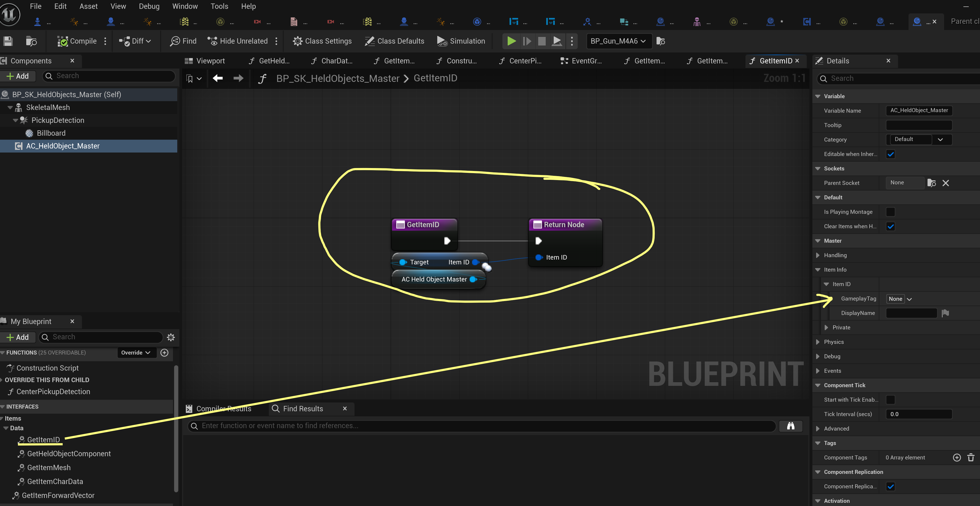The image size is (980, 506).
Task: Select GetItemMesh in the functions list
Action: click(49, 468)
